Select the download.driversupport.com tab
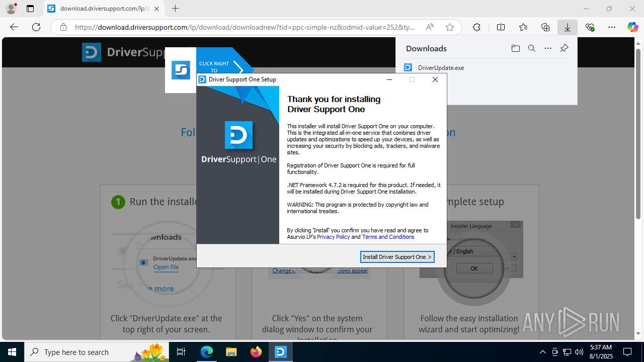 (x=103, y=9)
